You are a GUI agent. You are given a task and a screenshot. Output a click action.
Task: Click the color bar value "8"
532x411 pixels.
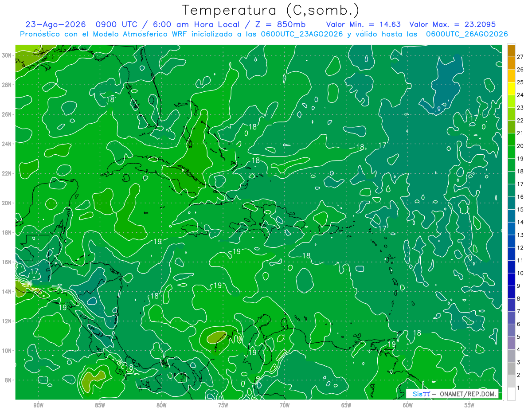[x=519, y=299]
